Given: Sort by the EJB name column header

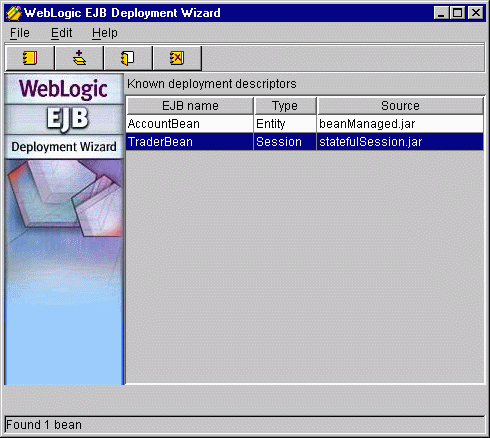Looking at the screenshot, I should pos(190,106).
